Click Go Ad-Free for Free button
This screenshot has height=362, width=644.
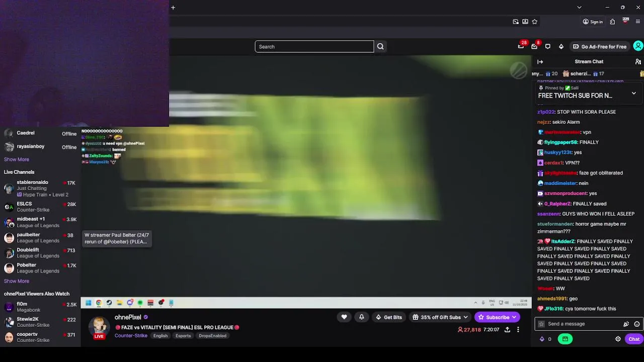pos(599,46)
